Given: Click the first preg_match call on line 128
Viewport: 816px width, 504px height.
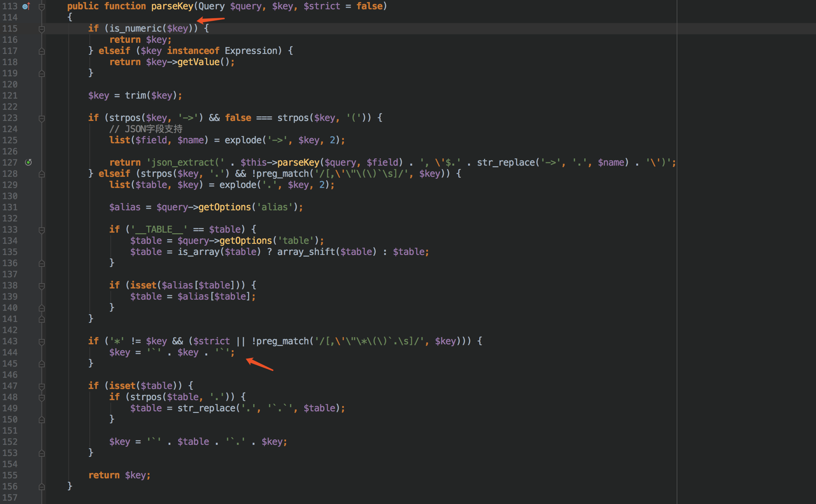Looking at the screenshot, I should (x=282, y=174).
